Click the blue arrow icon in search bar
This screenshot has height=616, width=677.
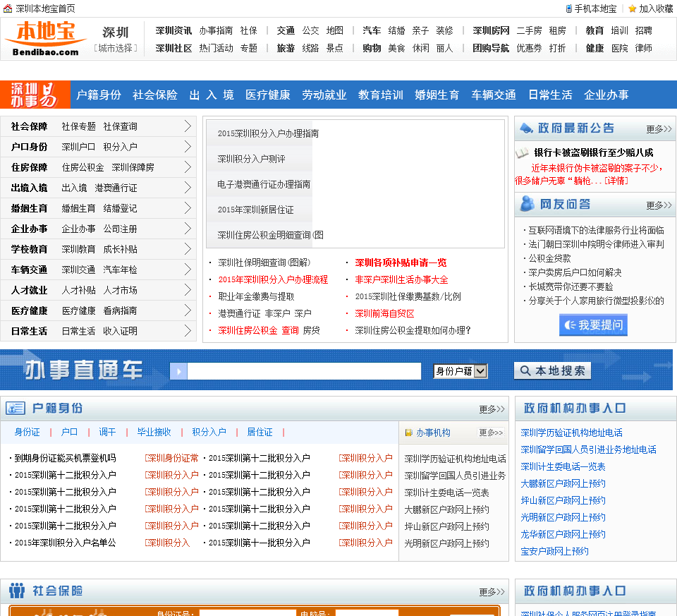[x=178, y=371]
